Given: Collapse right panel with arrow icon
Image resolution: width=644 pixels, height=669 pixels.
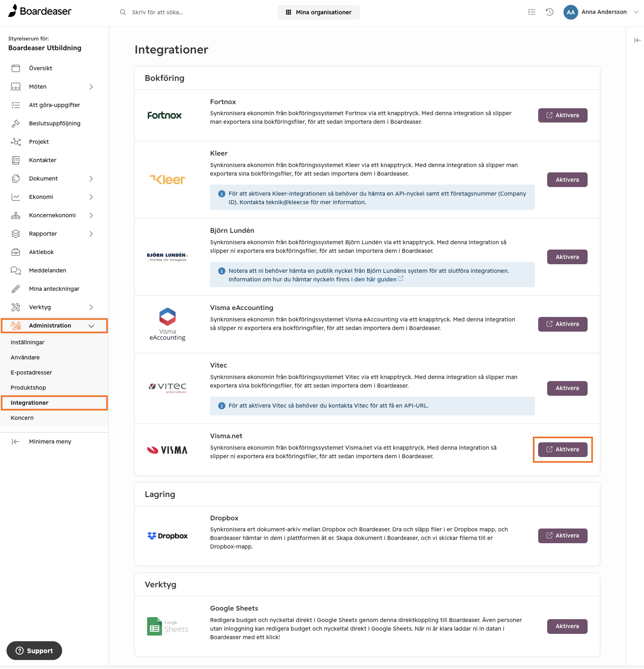Looking at the screenshot, I should click(637, 40).
